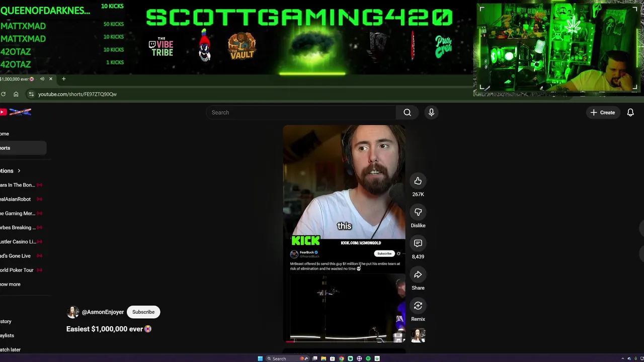Open YouTube notifications bell
The image size is (644, 362).
click(630, 113)
